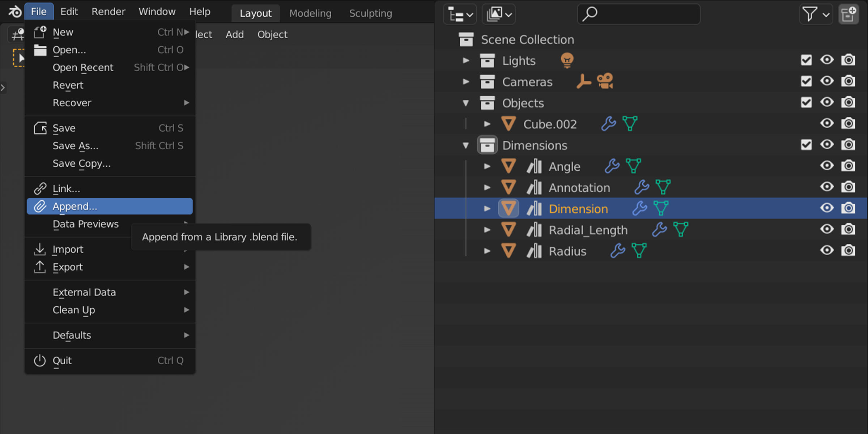Viewport: 868px width, 434px height.
Task: Click the green mesh data icon beside Radius
Action: pos(639,251)
